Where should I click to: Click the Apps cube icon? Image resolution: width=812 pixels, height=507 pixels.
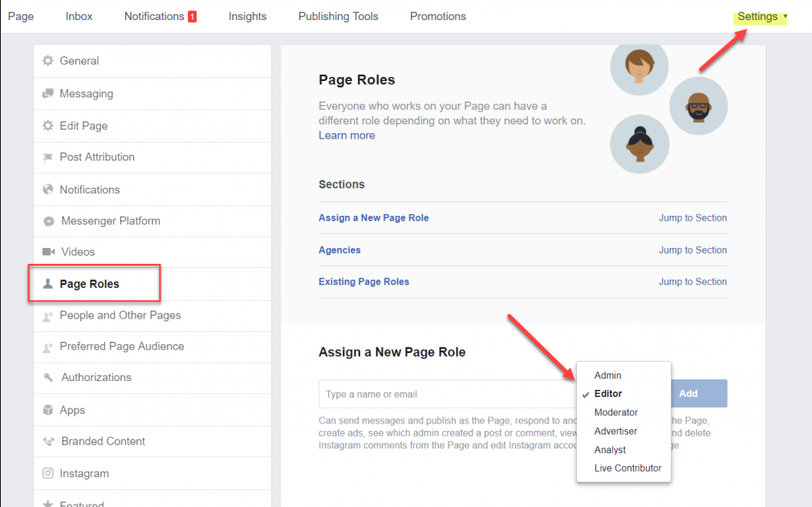click(x=48, y=410)
